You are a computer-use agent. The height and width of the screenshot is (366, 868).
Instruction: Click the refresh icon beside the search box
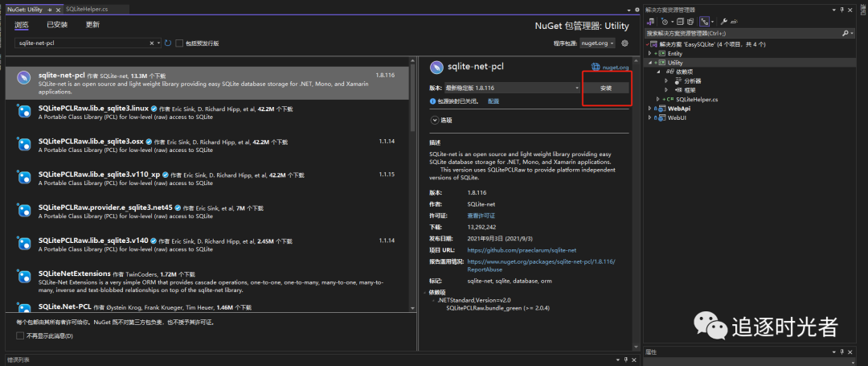pyautogui.click(x=168, y=43)
